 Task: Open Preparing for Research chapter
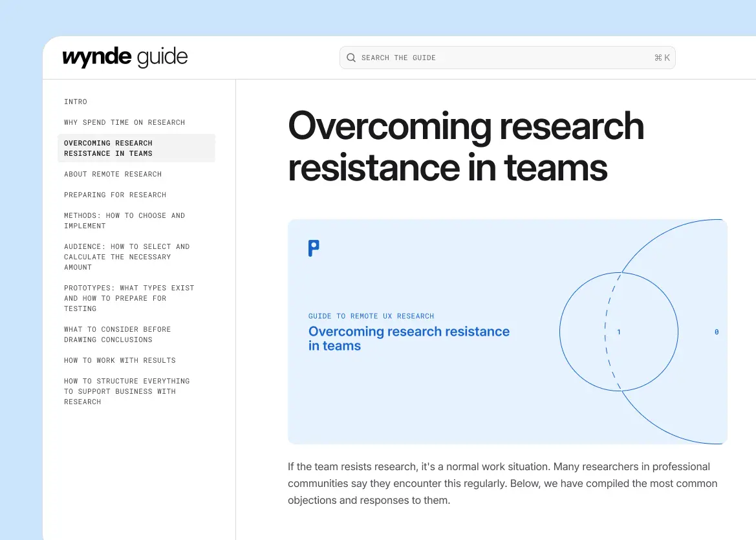(x=115, y=195)
